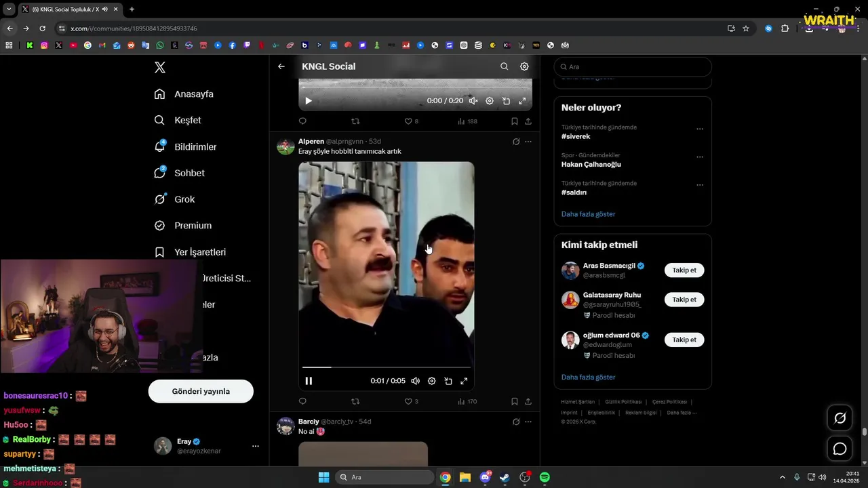This screenshot has width=868, height=488.
Task: Open Alperen's profile avatar
Action: click(x=285, y=146)
